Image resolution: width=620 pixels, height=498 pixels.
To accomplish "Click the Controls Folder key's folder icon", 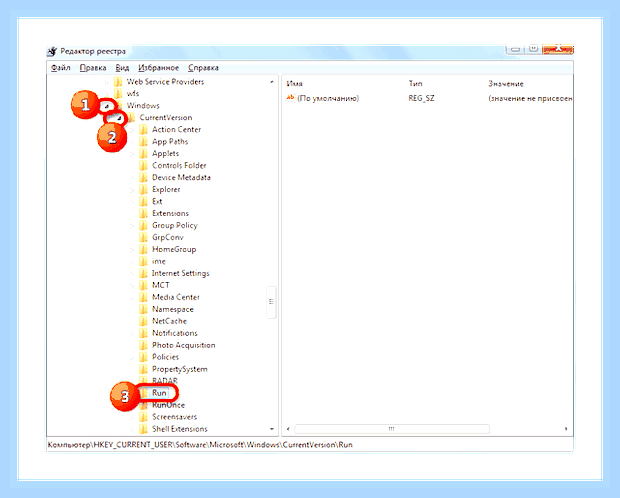I will (143, 165).
